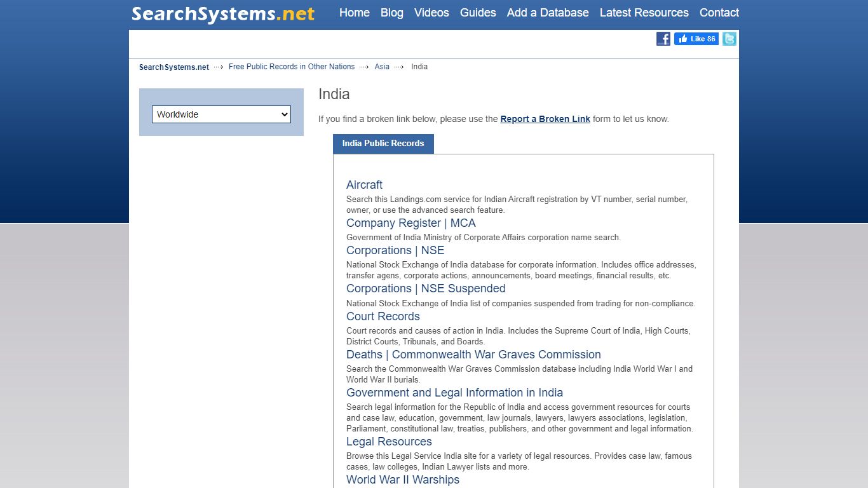Click the Facebook Like 86 button
This screenshot has width=868, height=488.
click(x=696, y=39)
